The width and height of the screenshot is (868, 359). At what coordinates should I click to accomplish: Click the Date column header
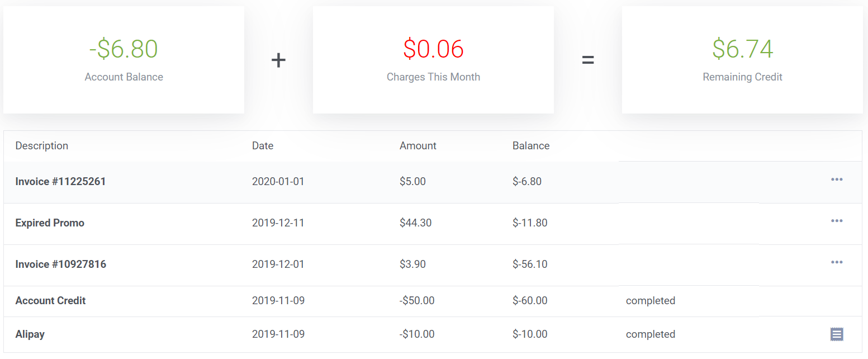263,146
